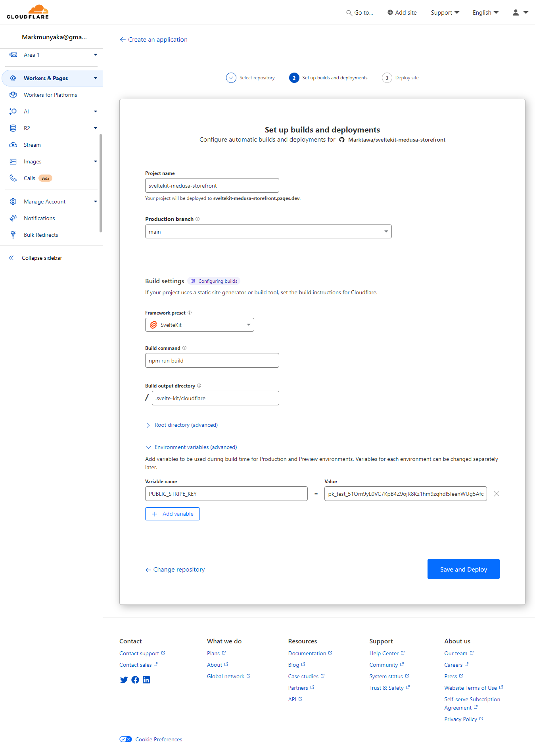Screen dimensions: 535x756
Task: Click the Build command input field
Action: [x=212, y=361]
